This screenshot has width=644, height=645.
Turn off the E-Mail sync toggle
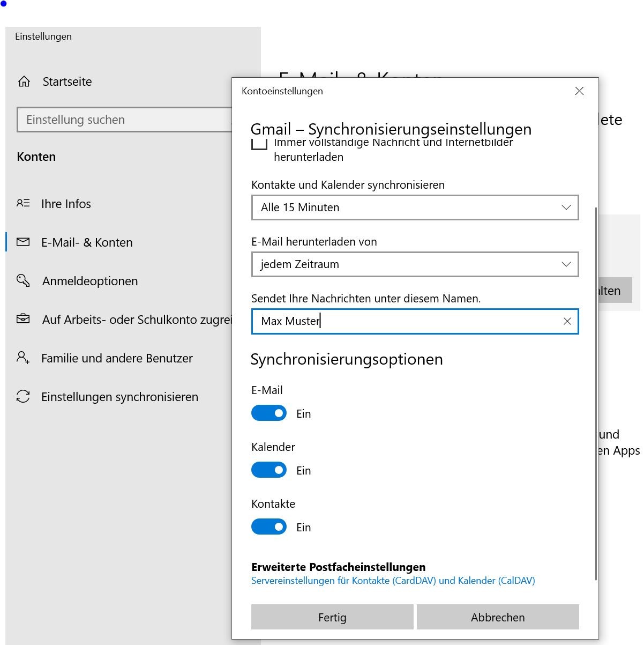269,413
